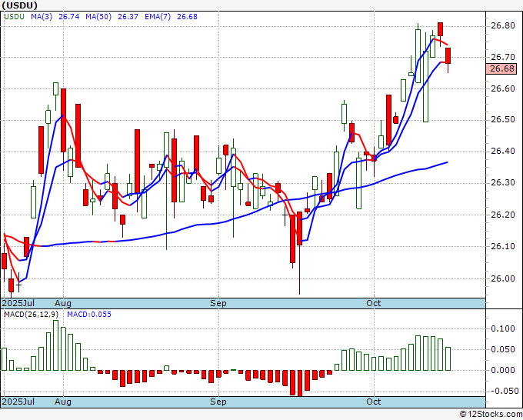Click 2025Jul on price chart date axis
Screen dimensions: 523x420
(18, 303)
